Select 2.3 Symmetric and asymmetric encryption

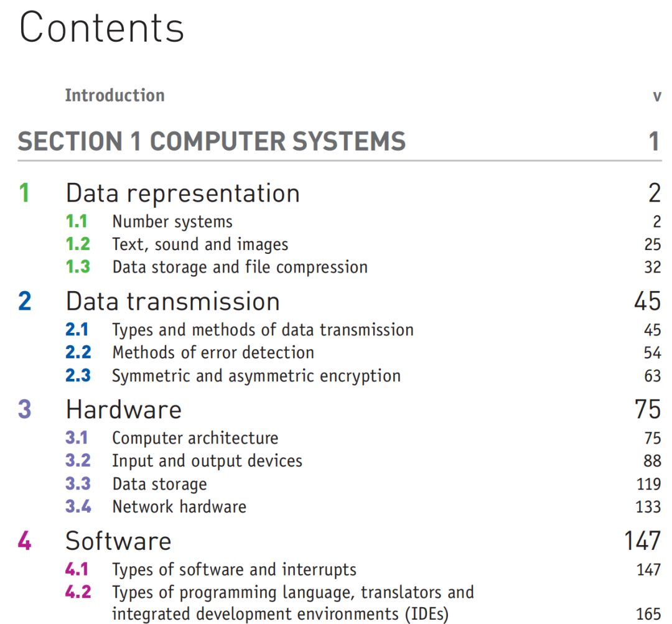coord(256,376)
